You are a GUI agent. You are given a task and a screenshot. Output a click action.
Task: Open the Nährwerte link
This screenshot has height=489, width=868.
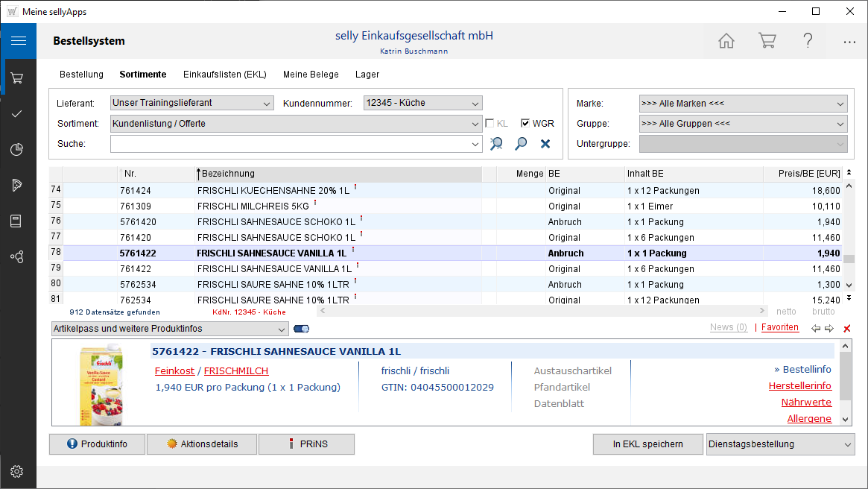pos(806,403)
